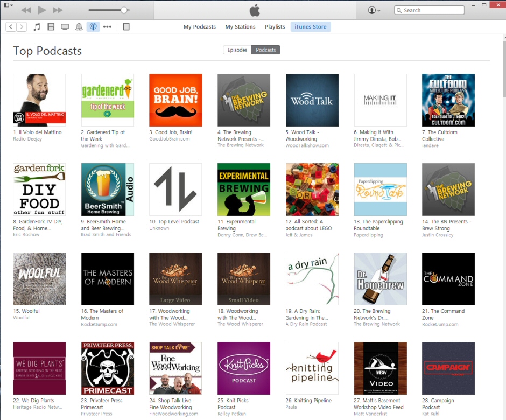This screenshot has width=506, height=420.
Task: Click the Rewind/previous track button
Action: coord(26,10)
